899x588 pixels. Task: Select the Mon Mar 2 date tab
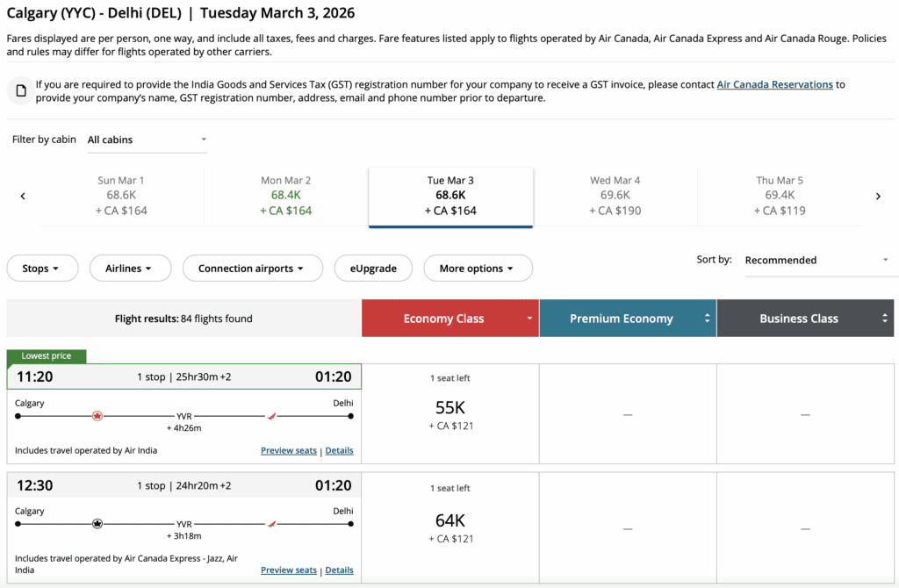coord(285,196)
